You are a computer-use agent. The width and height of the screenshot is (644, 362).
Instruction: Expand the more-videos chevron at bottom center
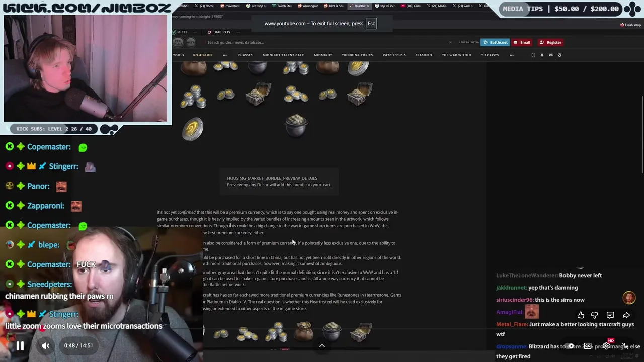coord(322,346)
